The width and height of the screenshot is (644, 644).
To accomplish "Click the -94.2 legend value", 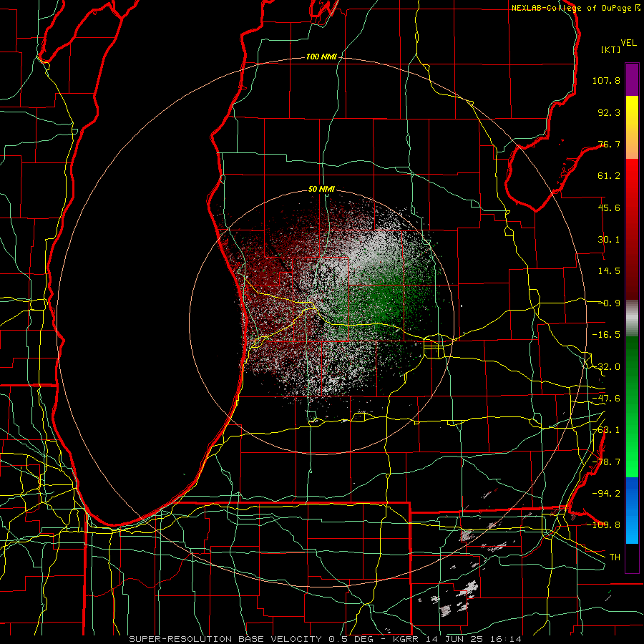I will 606,493.
